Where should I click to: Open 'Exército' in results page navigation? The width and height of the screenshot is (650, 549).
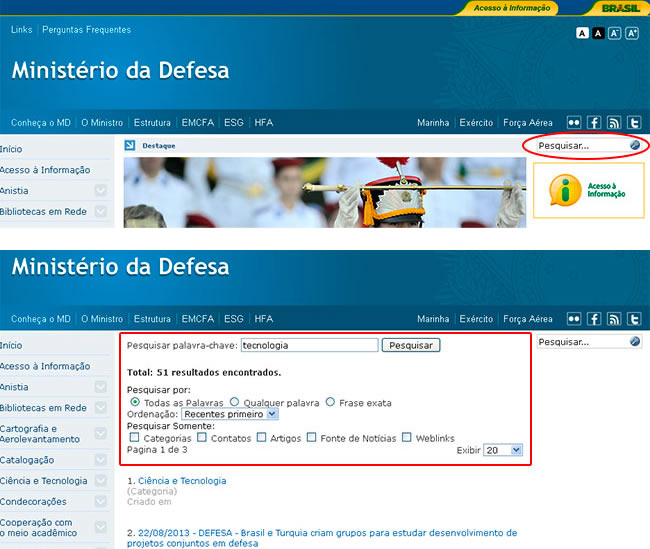[x=476, y=319]
